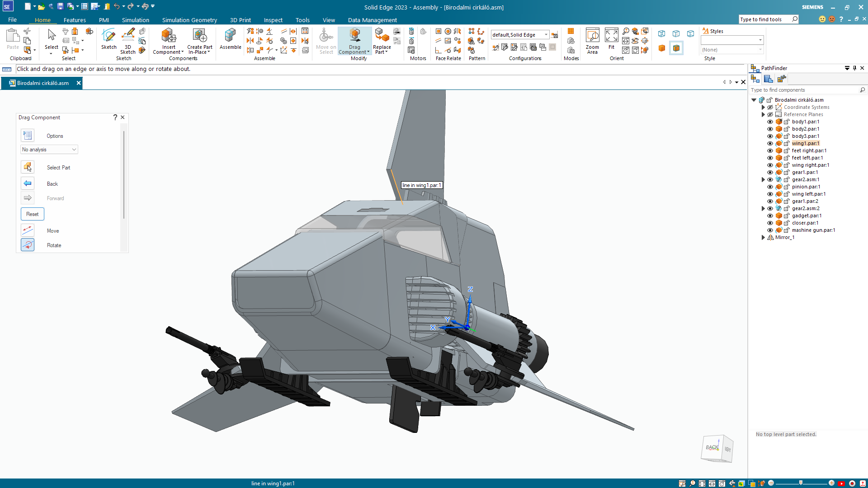Expand the gear2.asm:1 subassembly
This screenshot has height=488, width=868.
click(763, 179)
